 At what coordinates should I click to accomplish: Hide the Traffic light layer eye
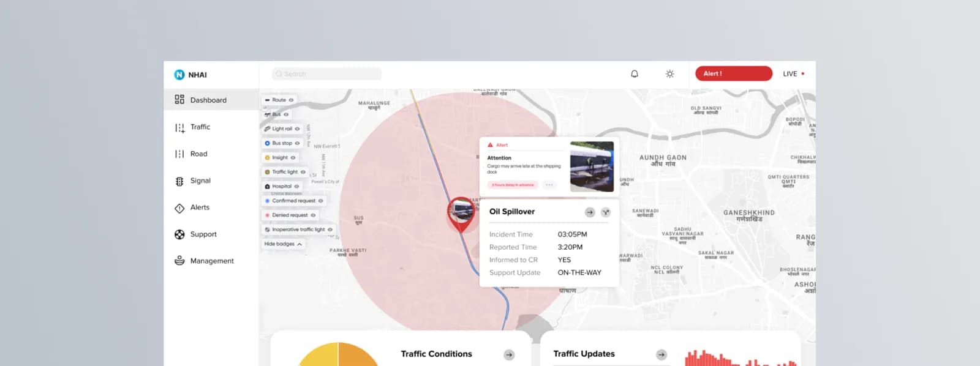[x=303, y=172]
